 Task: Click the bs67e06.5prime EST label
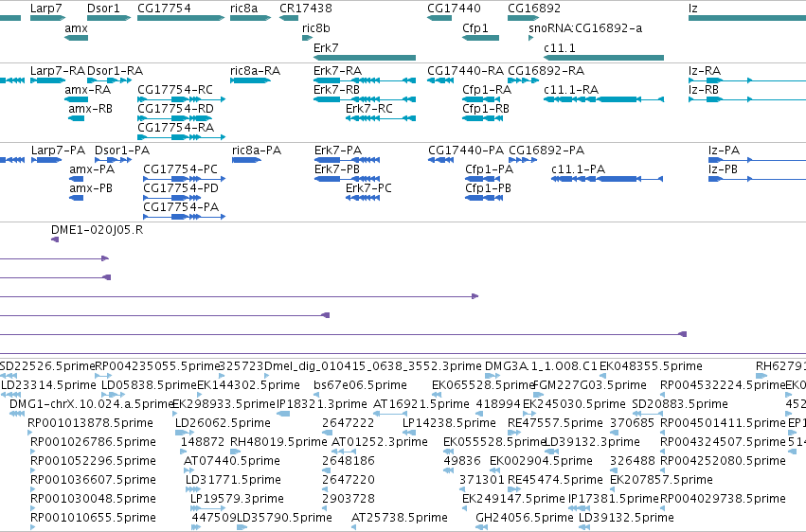tap(360, 384)
